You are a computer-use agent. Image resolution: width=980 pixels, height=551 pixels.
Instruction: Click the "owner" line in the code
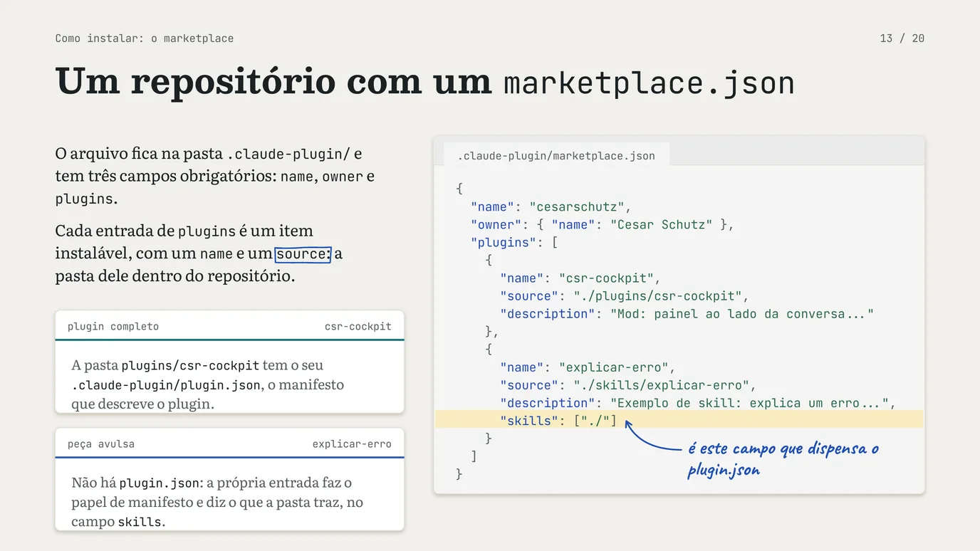coord(602,225)
